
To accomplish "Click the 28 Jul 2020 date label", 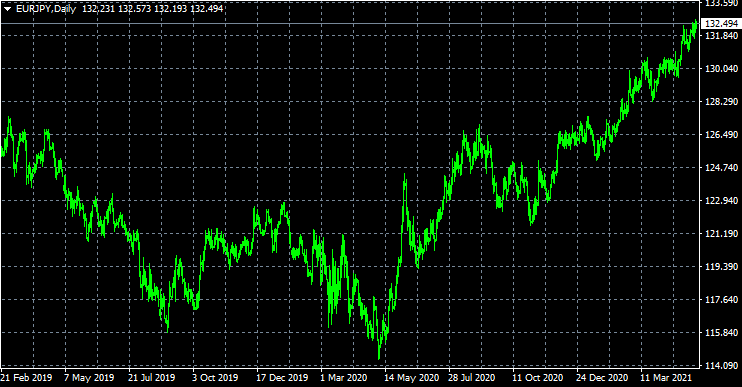I will point(471,378).
